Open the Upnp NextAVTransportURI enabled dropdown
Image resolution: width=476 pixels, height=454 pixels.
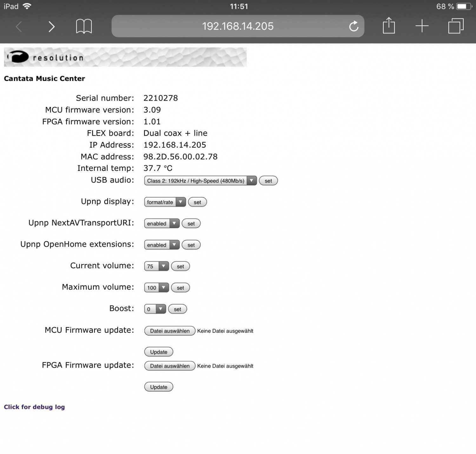[x=162, y=224]
